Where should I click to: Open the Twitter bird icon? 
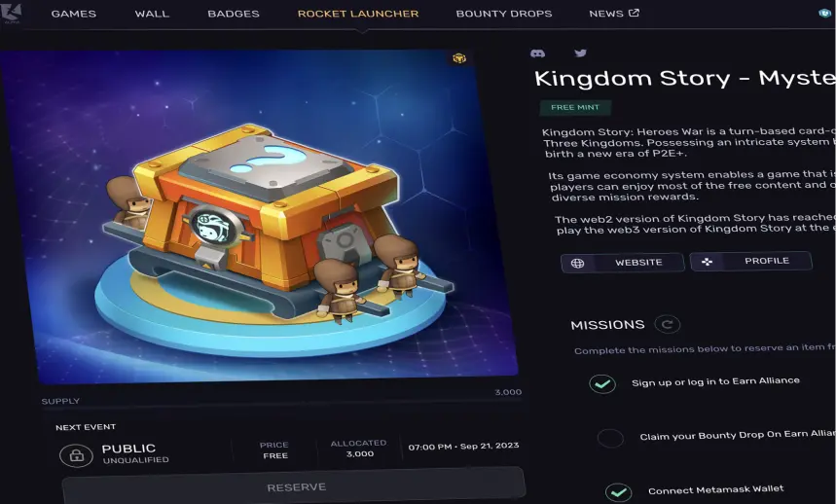click(581, 53)
